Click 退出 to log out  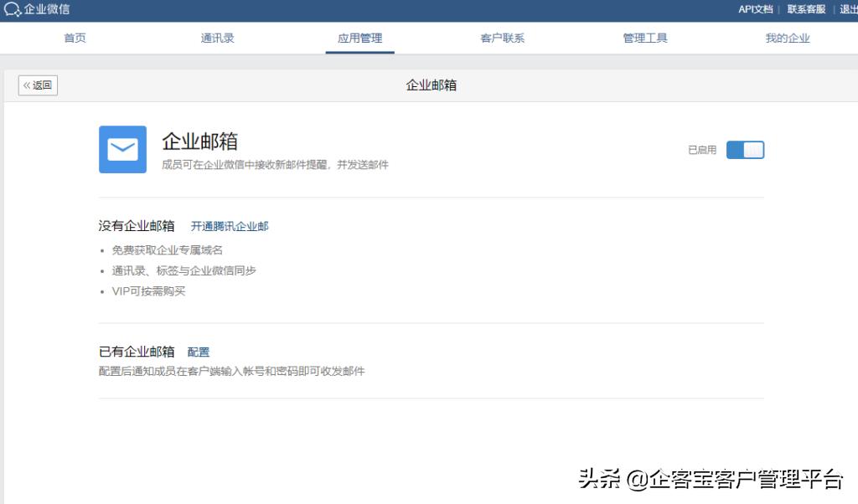847,9
